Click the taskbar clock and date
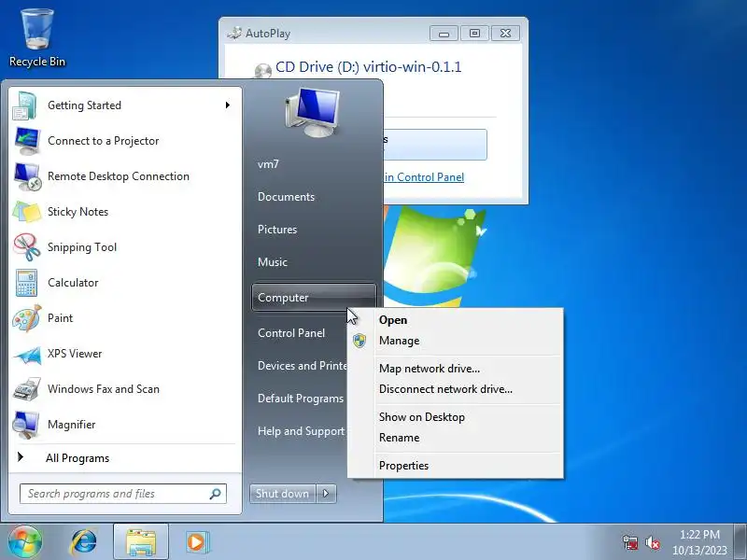This screenshot has width=747, height=560. coord(699,542)
